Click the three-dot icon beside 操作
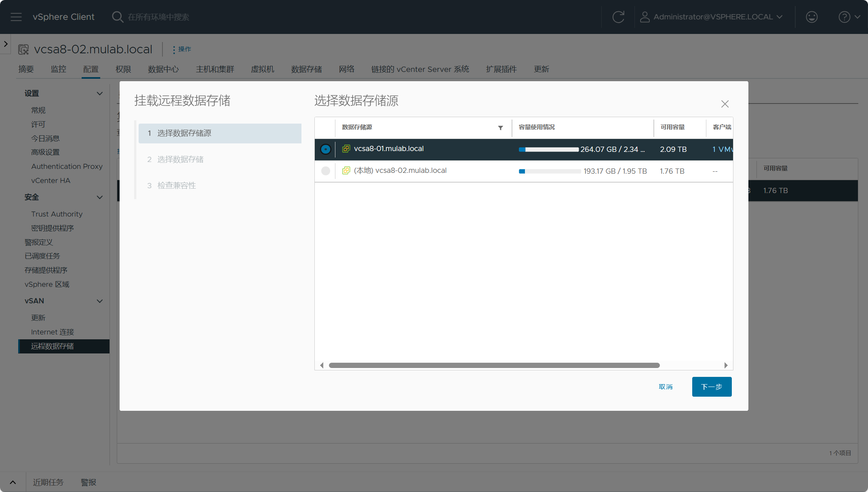The height and width of the screenshot is (492, 868). tap(174, 49)
